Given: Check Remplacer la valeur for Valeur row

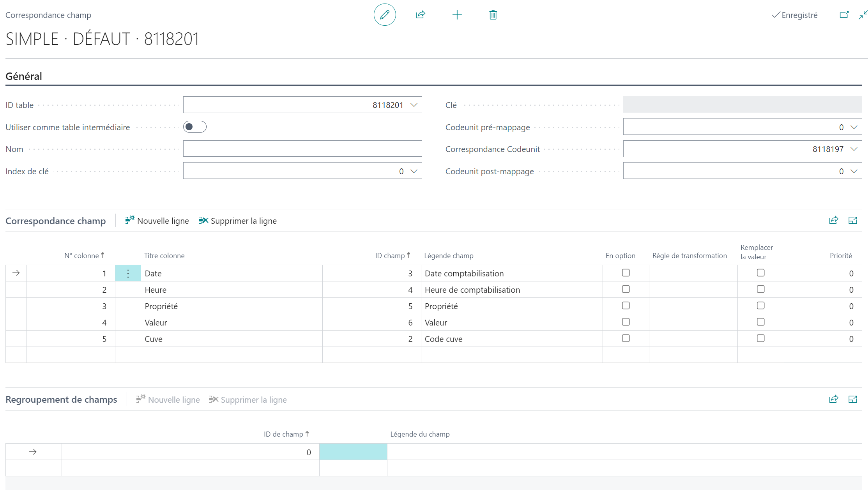Looking at the screenshot, I should [760, 322].
